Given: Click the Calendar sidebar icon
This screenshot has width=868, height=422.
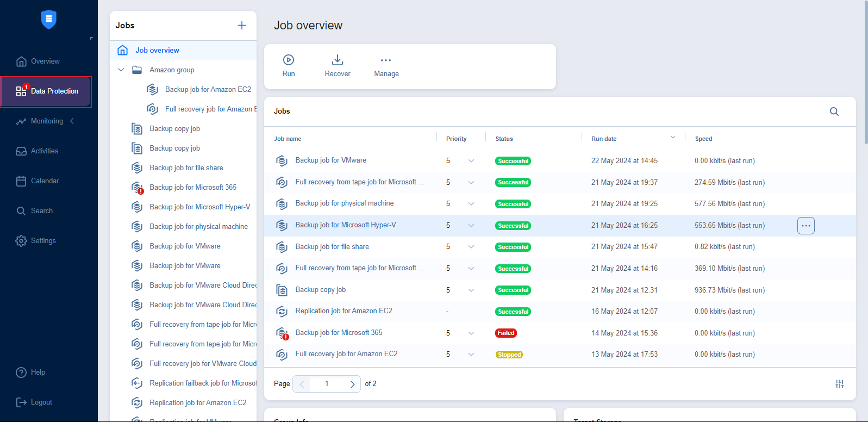Looking at the screenshot, I should coord(21,181).
